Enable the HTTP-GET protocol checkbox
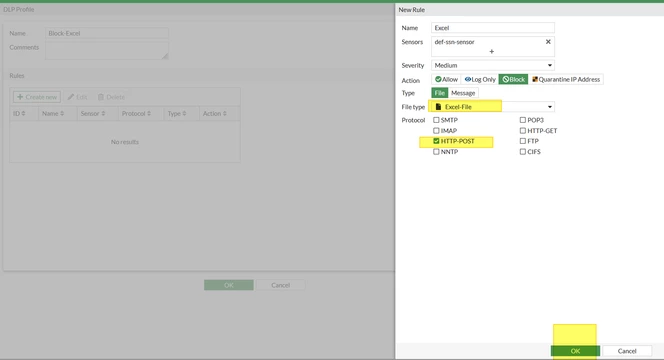Image resolution: width=664 pixels, height=360 pixels. point(523,130)
